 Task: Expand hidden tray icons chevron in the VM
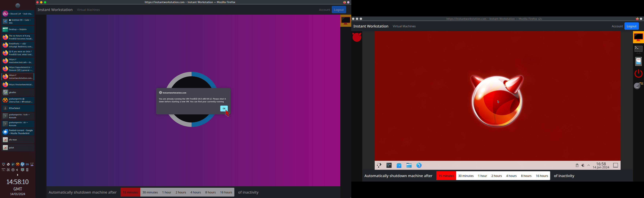589,166
